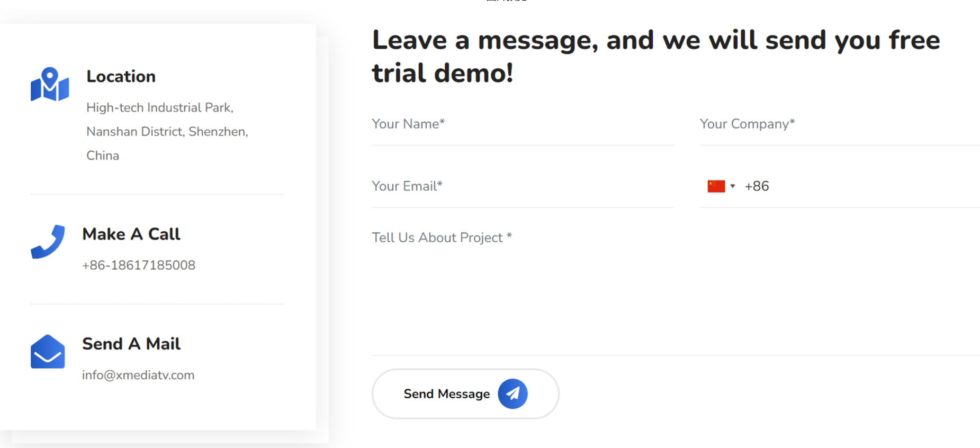Click the Send A Mail heading
Screen dimensions: 980x448
(x=131, y=344)
